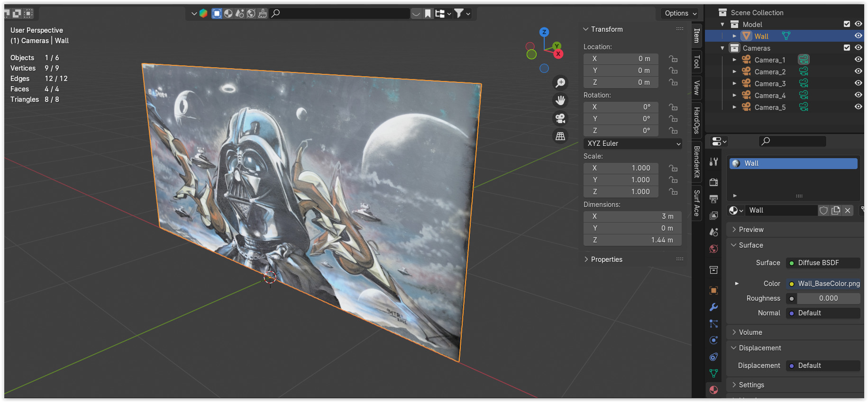Open the World properties tab

pyautogui.click(x=713, y=249)
